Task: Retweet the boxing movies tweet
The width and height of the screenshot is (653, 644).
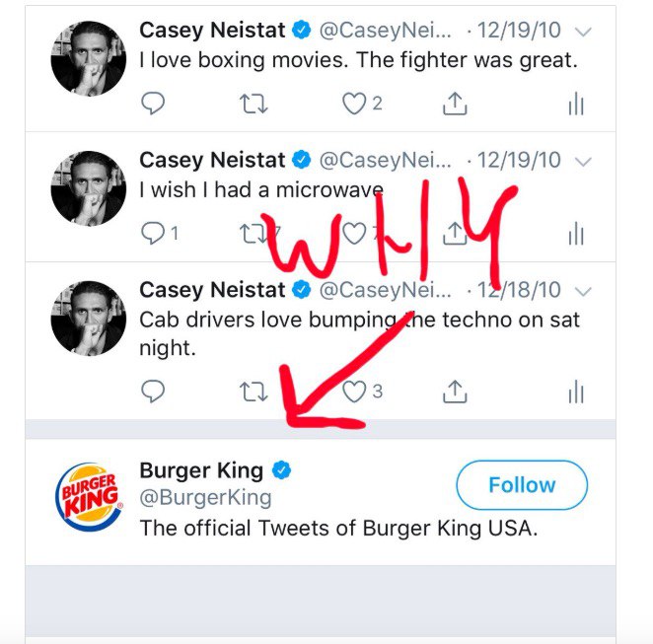Action: pyautogui.click(x=254, y=104)
